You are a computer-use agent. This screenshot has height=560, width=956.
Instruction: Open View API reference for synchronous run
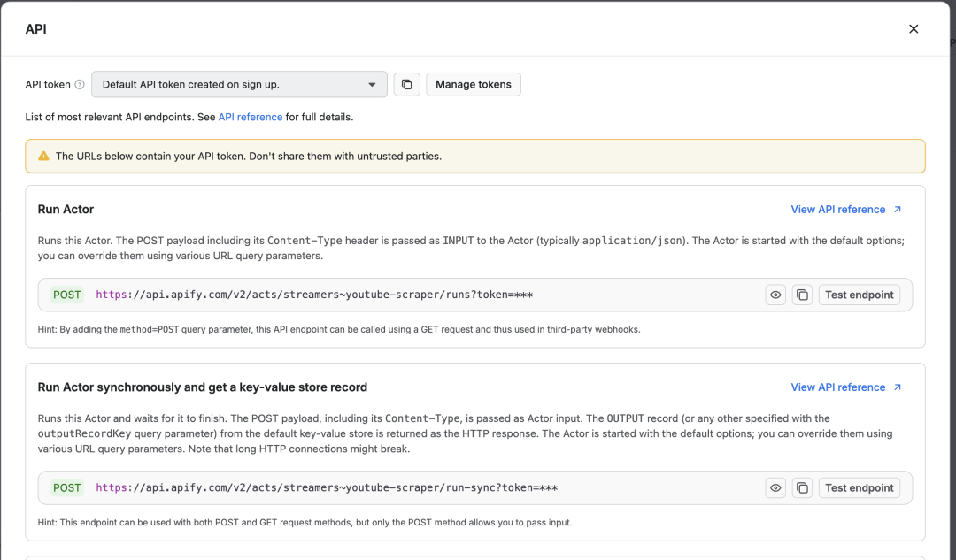pyautogui.click(x=837, y=387)
